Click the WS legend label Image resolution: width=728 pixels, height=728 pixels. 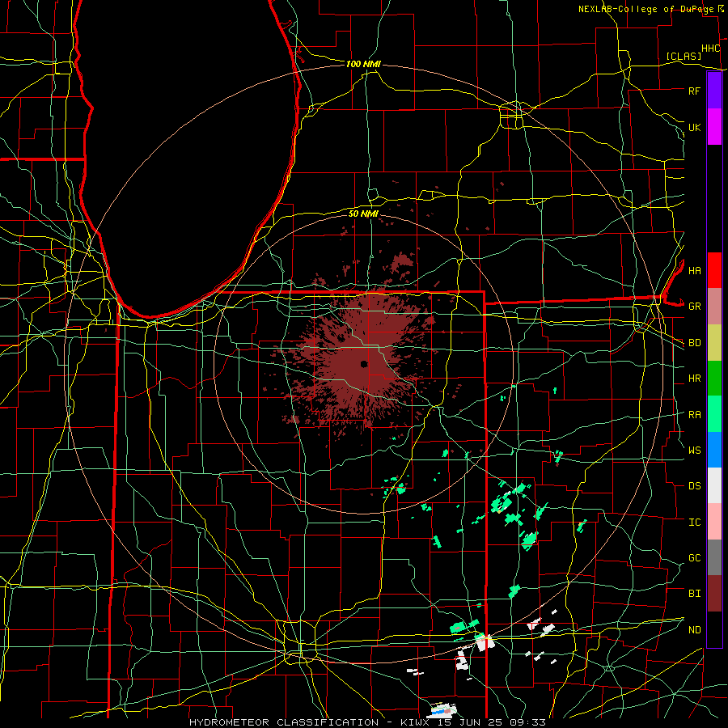[694, 451]
